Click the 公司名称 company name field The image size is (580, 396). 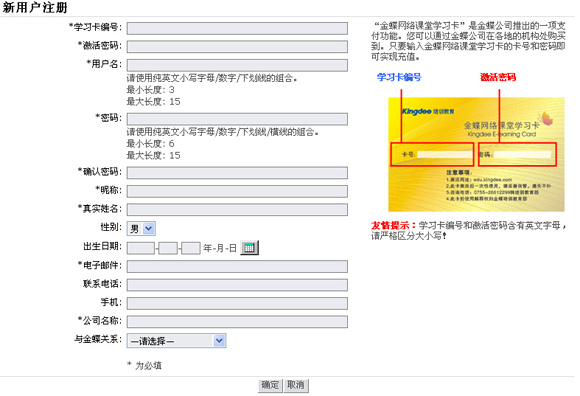[237, 322]
